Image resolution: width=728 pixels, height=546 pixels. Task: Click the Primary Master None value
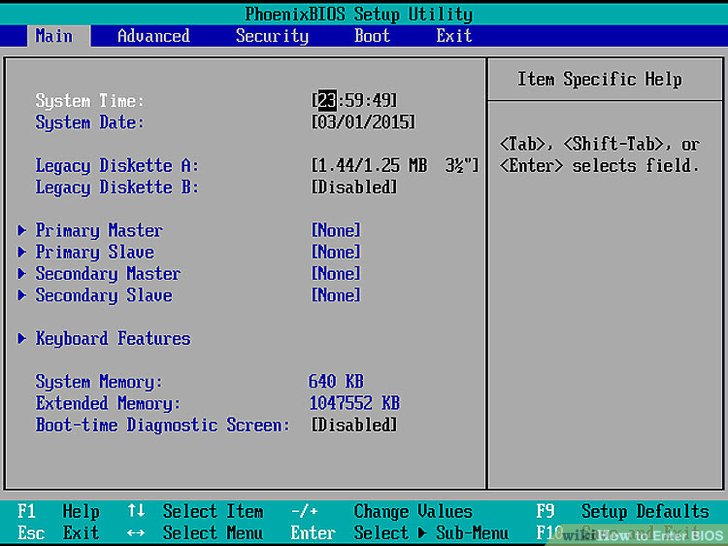(x=336, y=231)
